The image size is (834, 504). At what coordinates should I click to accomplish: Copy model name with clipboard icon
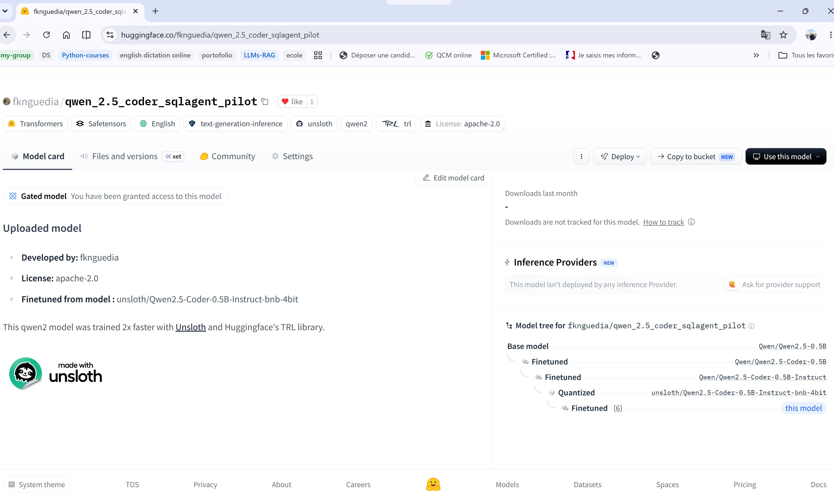click(265, 101)
